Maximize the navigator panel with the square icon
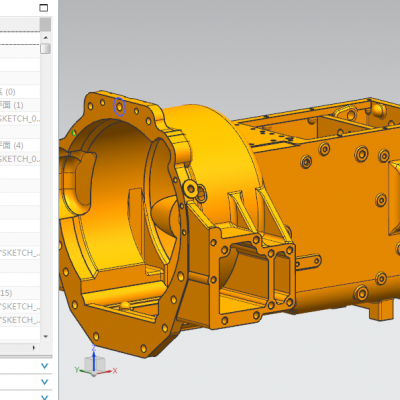Viewport: 400px width, 400px height. pos(44,8)
